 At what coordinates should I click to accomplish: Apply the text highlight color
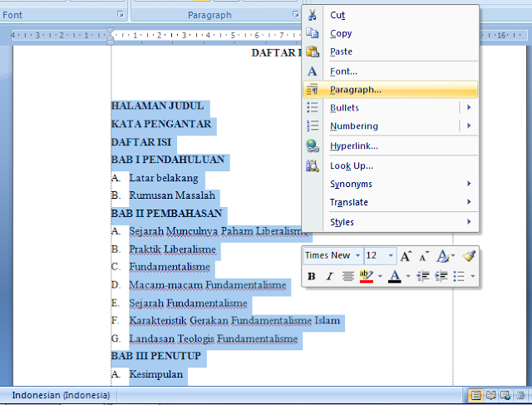point(367,276)
